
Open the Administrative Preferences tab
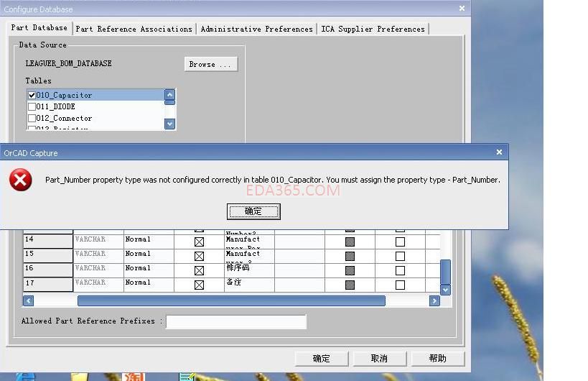pos(257,29)
